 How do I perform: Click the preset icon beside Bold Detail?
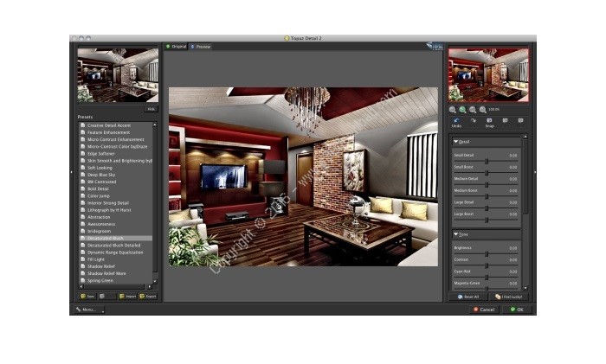click(x=83, y=188)
